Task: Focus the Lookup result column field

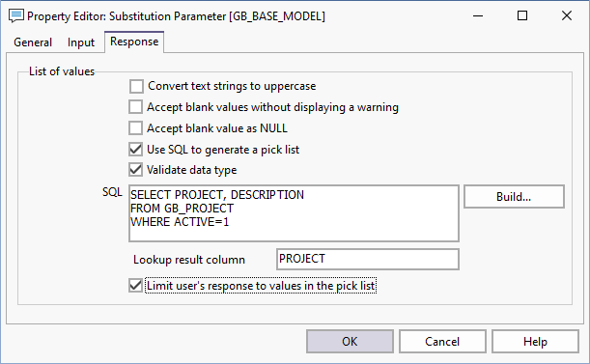Action: pos(368,259)
